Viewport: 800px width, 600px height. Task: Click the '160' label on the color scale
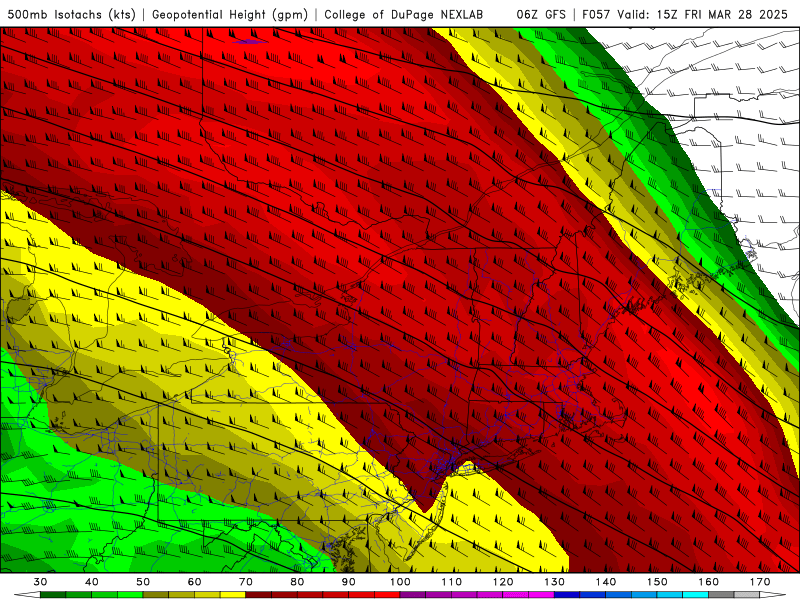point(709,582)
